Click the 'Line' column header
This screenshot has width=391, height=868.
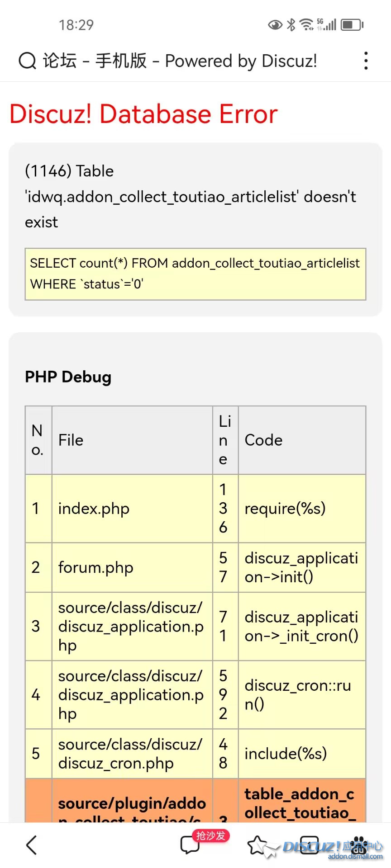225,440
